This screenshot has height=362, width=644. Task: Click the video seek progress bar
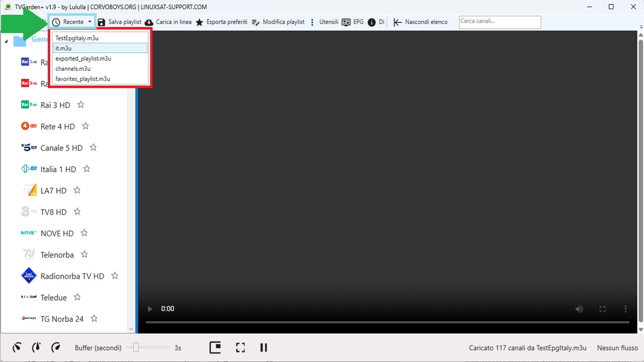[x=387, y=322]
